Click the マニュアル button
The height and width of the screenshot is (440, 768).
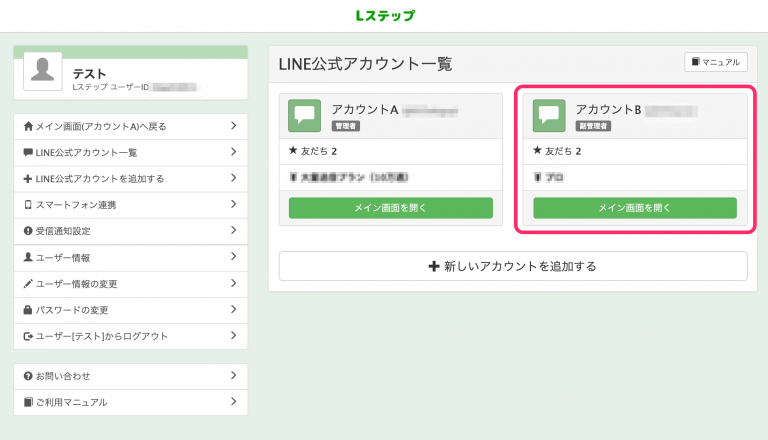tap(716, 62)
